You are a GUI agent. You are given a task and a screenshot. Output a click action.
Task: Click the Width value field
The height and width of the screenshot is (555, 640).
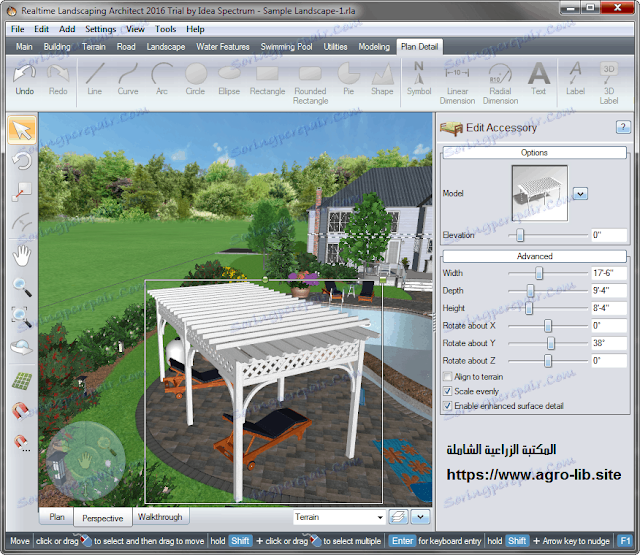click(x=609, y=273)
